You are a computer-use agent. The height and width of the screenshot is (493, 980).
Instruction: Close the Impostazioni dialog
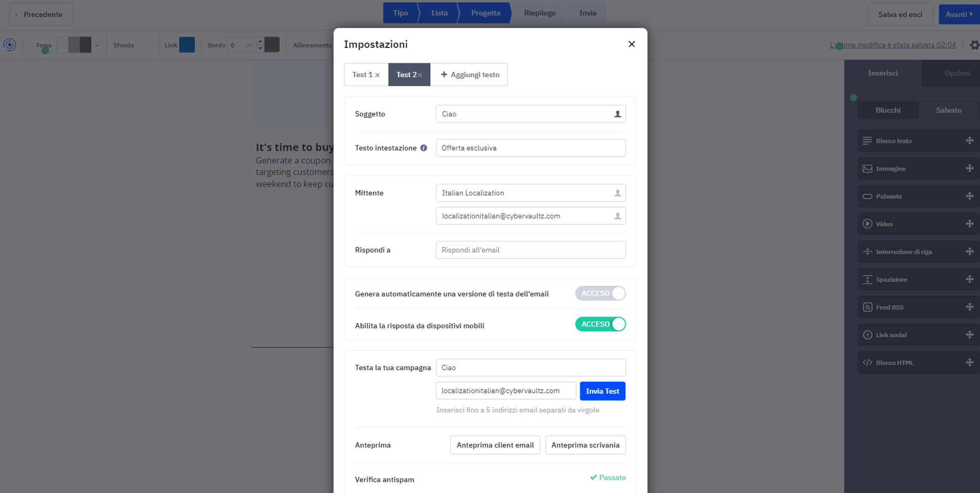pos(631,44)
